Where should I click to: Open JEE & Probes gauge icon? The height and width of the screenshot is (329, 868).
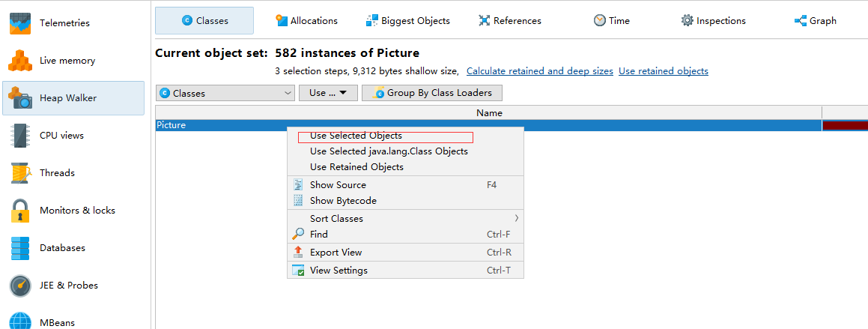[x=20, y=286]
